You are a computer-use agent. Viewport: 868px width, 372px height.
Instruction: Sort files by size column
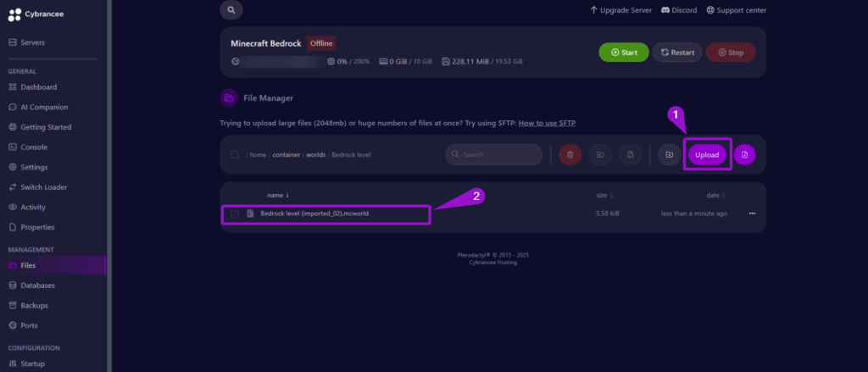click(x=604, y=196)
